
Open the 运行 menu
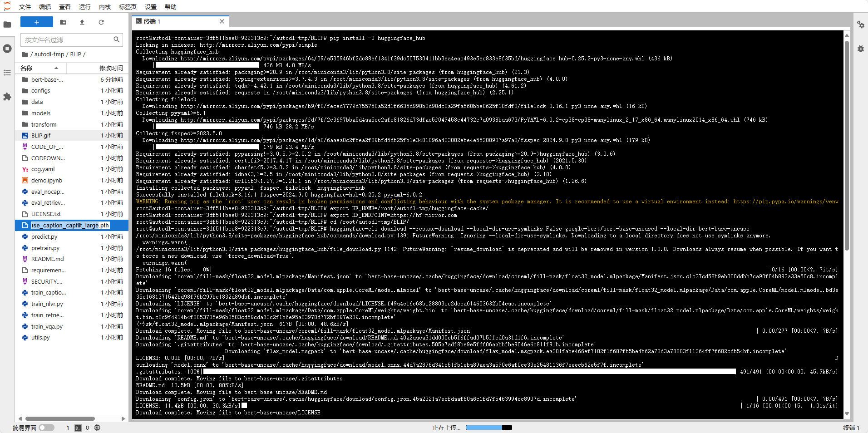(x=85, y=7)
